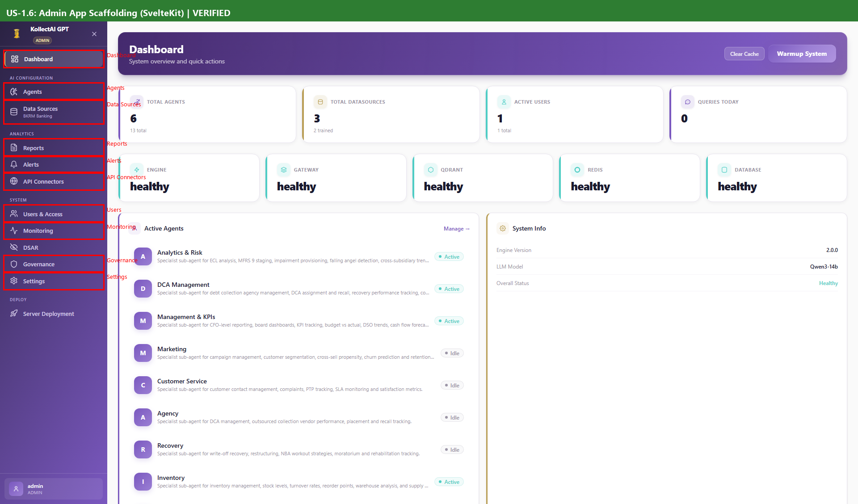Click the Alerts bell icon

point(14,164)
